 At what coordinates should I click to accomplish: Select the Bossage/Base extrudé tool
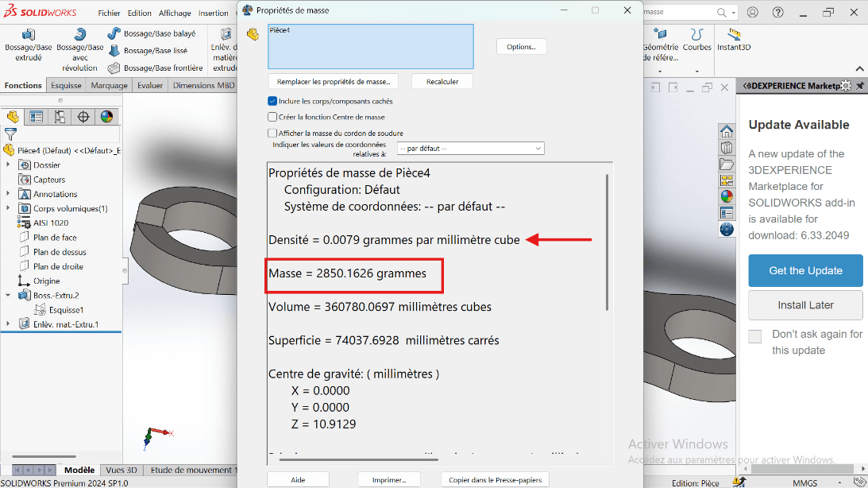[29, 47]
